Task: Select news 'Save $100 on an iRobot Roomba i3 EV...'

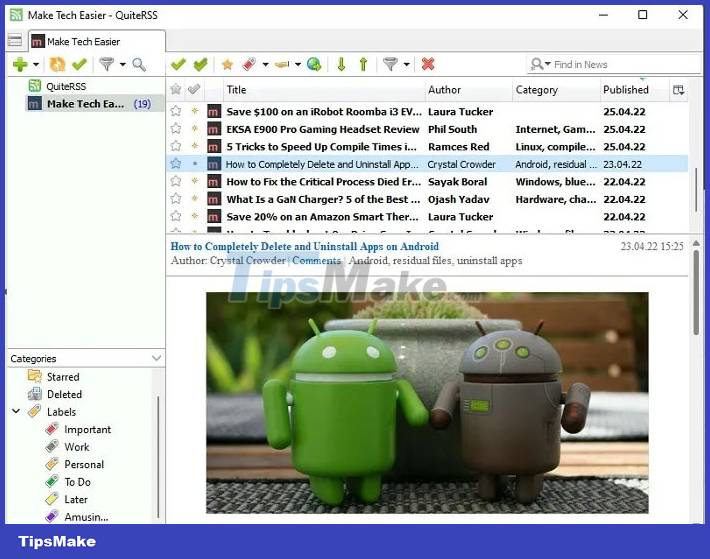Action: click(324, 112)
